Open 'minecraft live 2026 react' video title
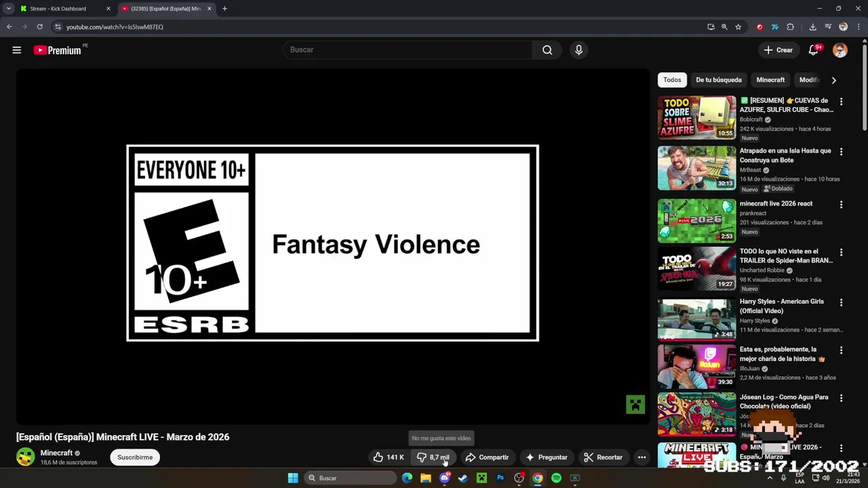 click(x=776, y=203)
